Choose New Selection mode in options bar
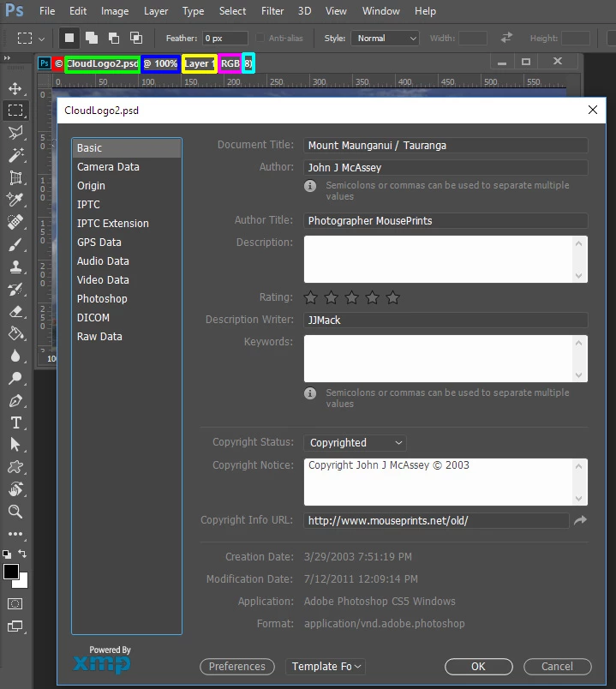Image resolution: width=616 pixels, height=689 pixels. (69, 39)
